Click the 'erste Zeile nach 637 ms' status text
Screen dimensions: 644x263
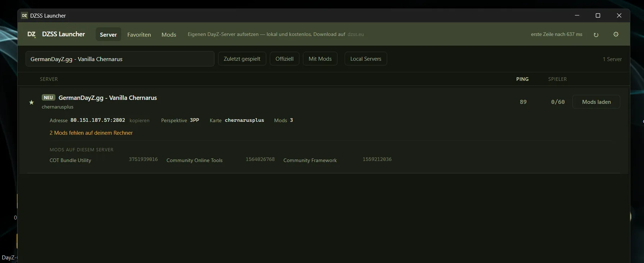(557, 34)
